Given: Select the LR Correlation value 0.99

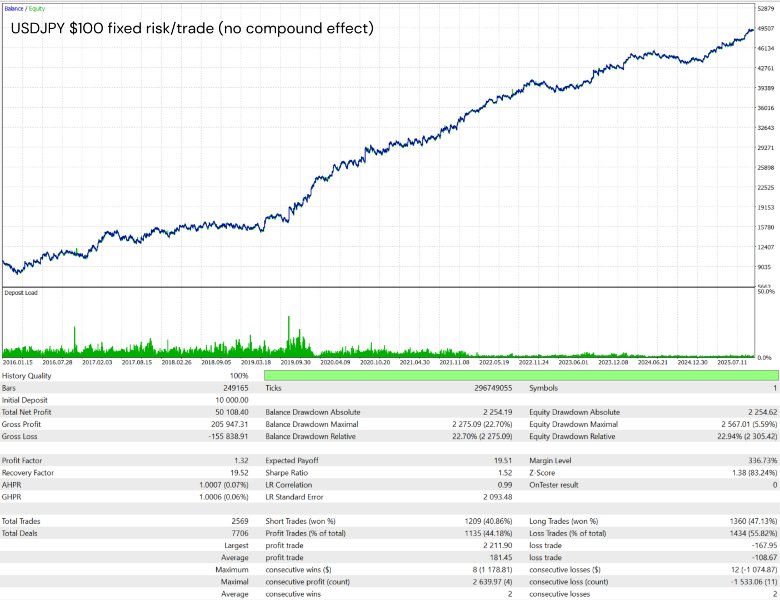Looking at the screenshot, I should 505,485.
